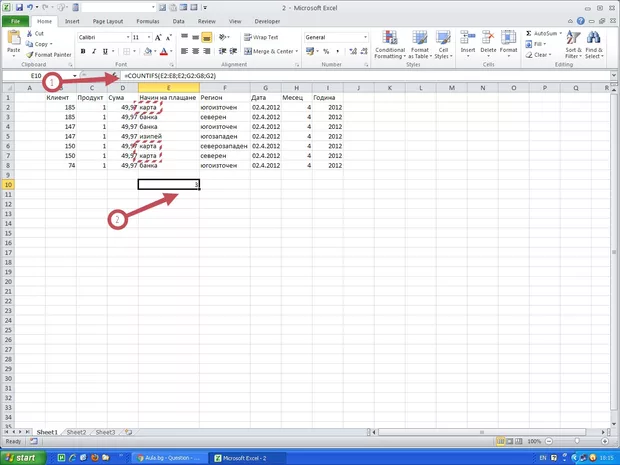The image size is (620, 465).
Task: Open the Font Color dropdown arrow
Action: [x=171, y=51]
